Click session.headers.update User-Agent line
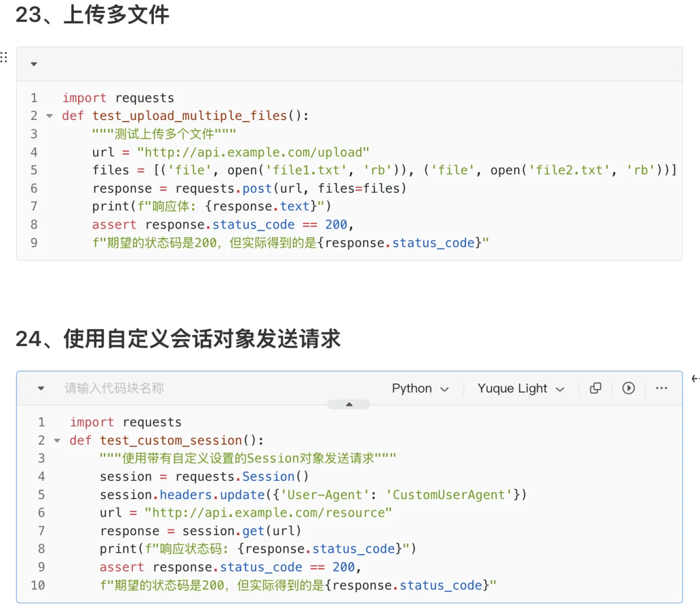The image size is (700, 611). [x=313, y=495]
